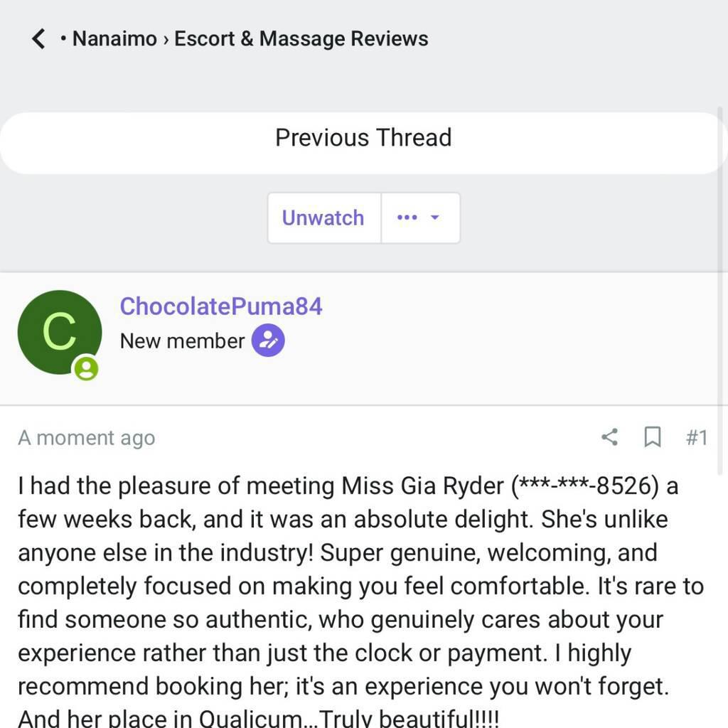
Task: Go back using the left chevron arrow
Action: pos(38,38)
